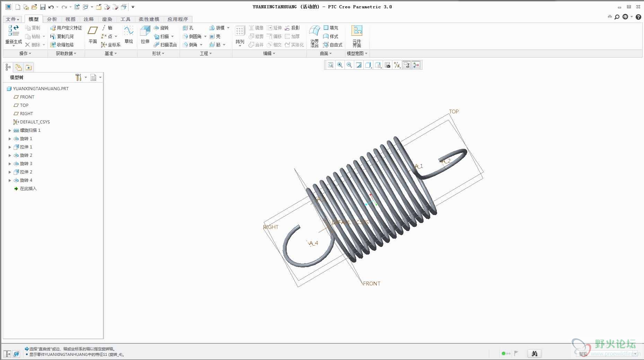This screenshot has width=644, height=360.
Task: Open the 操作 group dropdown
Action: 25,53
